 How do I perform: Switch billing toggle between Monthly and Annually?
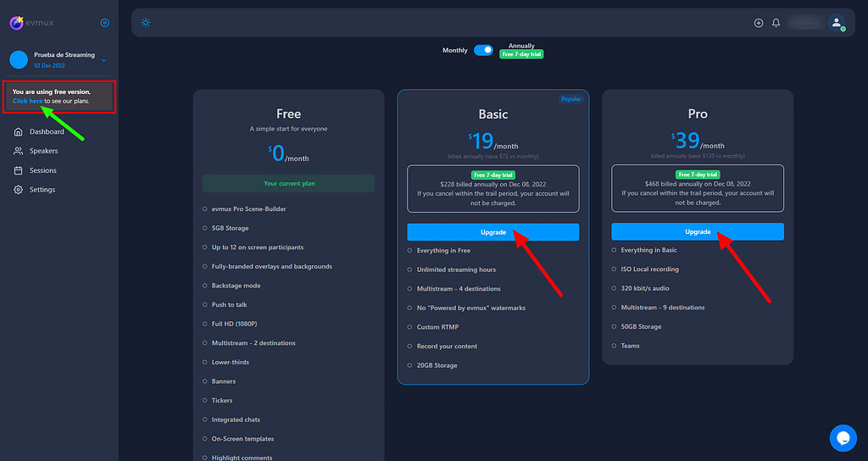[483, 50]
